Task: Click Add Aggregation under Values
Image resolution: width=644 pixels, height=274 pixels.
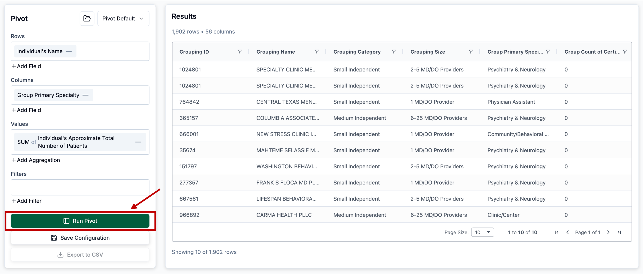Action: click(36, 160)
